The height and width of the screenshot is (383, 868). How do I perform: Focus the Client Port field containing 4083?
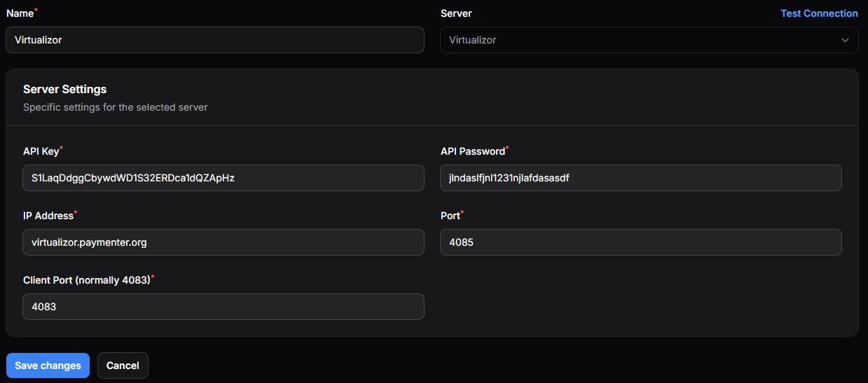coord(223,307)
